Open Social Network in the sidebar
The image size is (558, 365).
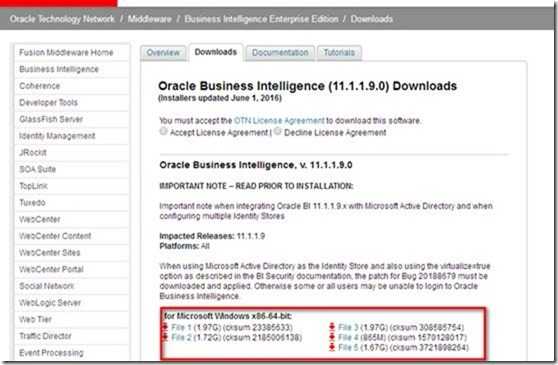coord(47,286)
